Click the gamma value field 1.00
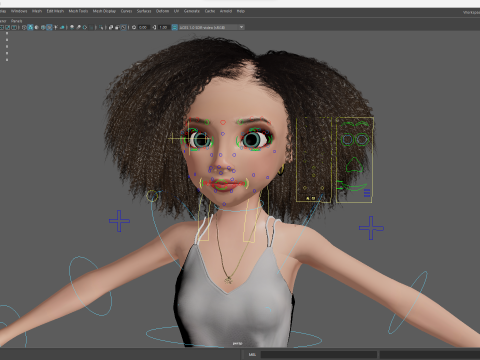 [x=163, y=27]
